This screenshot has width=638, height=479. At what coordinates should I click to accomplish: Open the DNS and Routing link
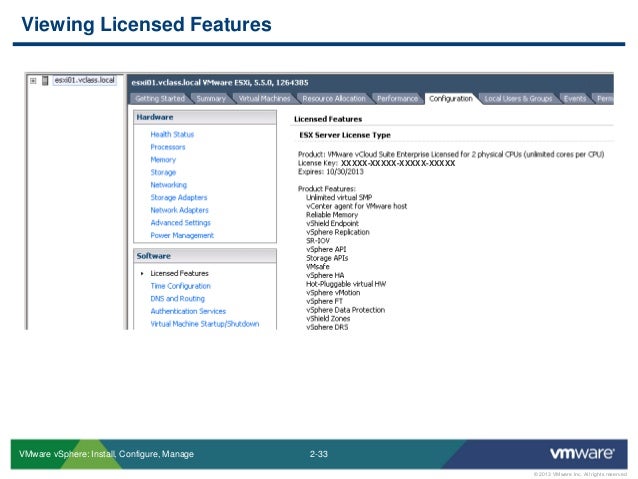click(x=177, y=298)
